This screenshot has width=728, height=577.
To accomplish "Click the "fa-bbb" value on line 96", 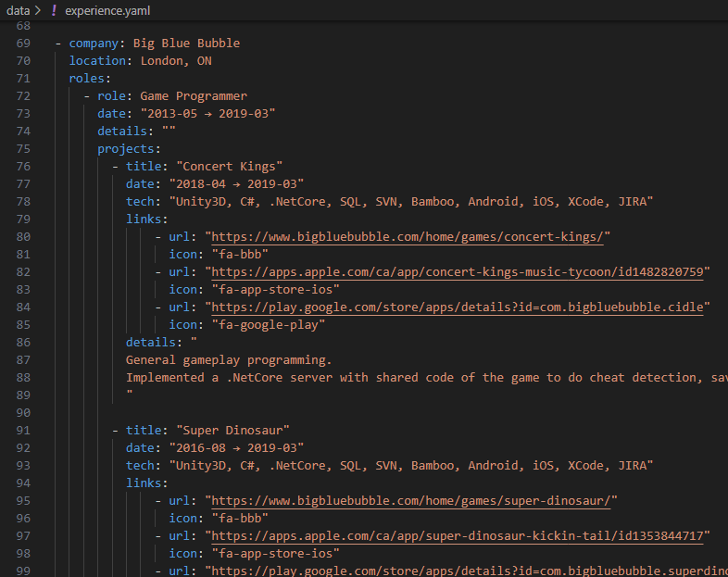I will pyautogui.click(x=240, y=519).
